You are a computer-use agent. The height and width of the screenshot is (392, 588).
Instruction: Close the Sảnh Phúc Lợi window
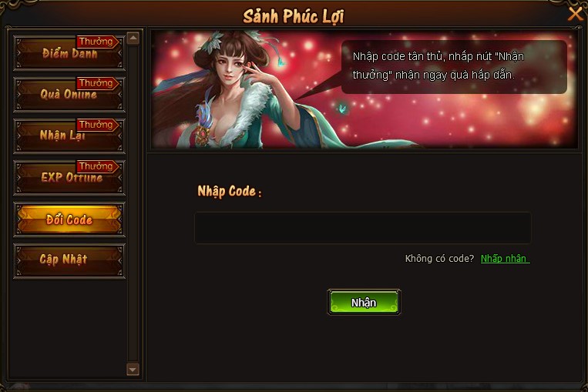pyautogui.click(x=575, y=15)
